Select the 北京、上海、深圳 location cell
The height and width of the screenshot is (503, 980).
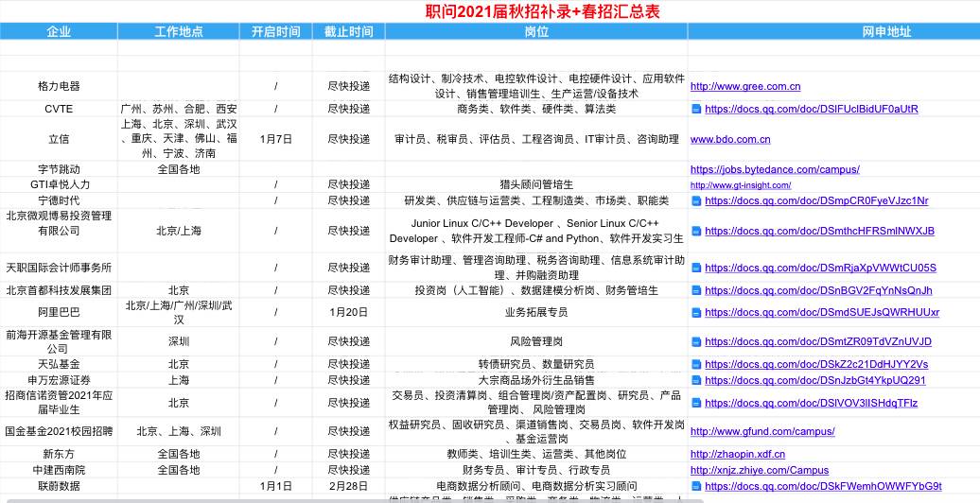click(x=178, y=431)
